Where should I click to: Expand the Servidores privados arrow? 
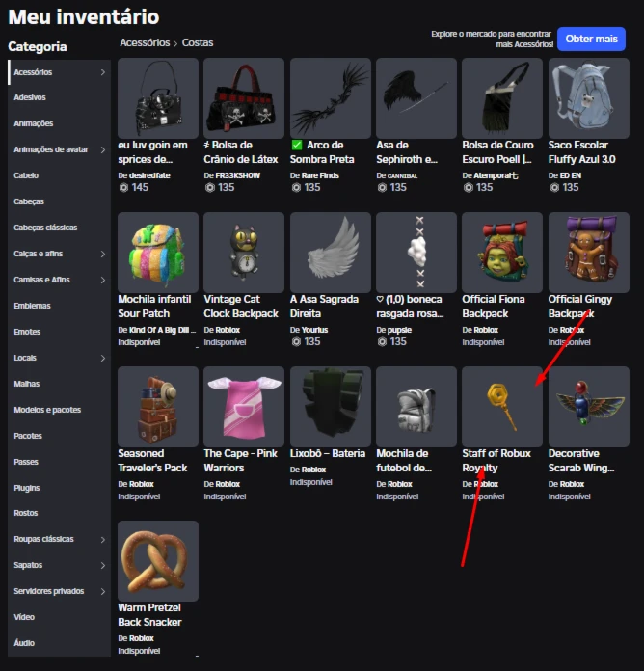(x=103, y=591)
